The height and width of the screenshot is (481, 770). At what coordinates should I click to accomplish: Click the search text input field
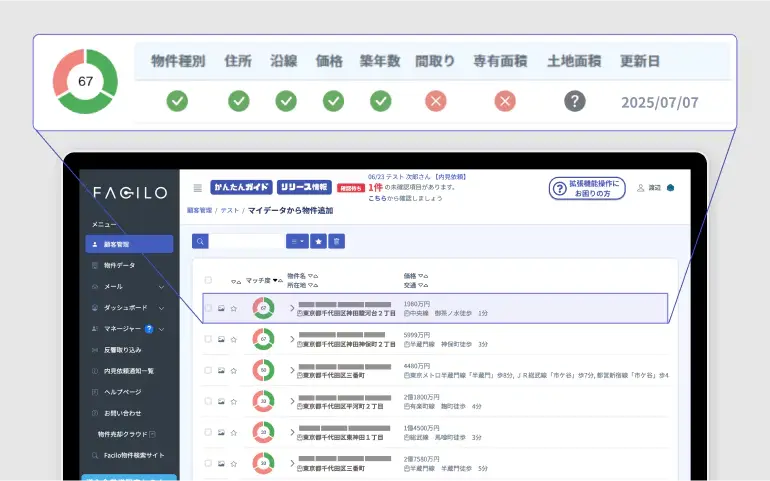click(x=246, y=241)
